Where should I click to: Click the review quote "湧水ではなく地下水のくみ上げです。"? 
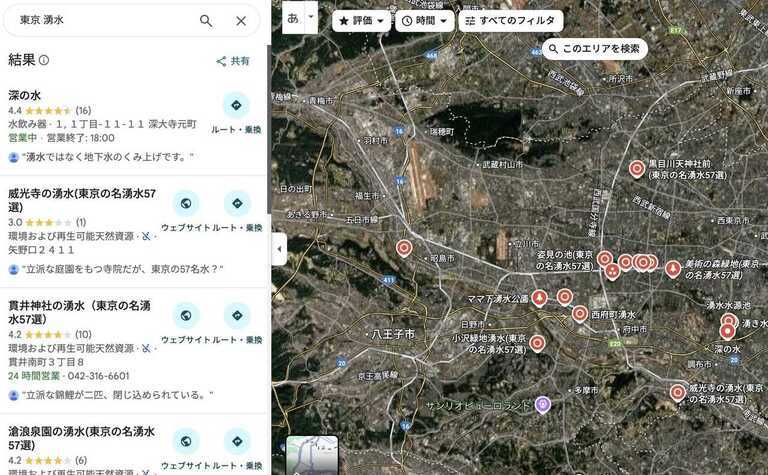point(108,157)
